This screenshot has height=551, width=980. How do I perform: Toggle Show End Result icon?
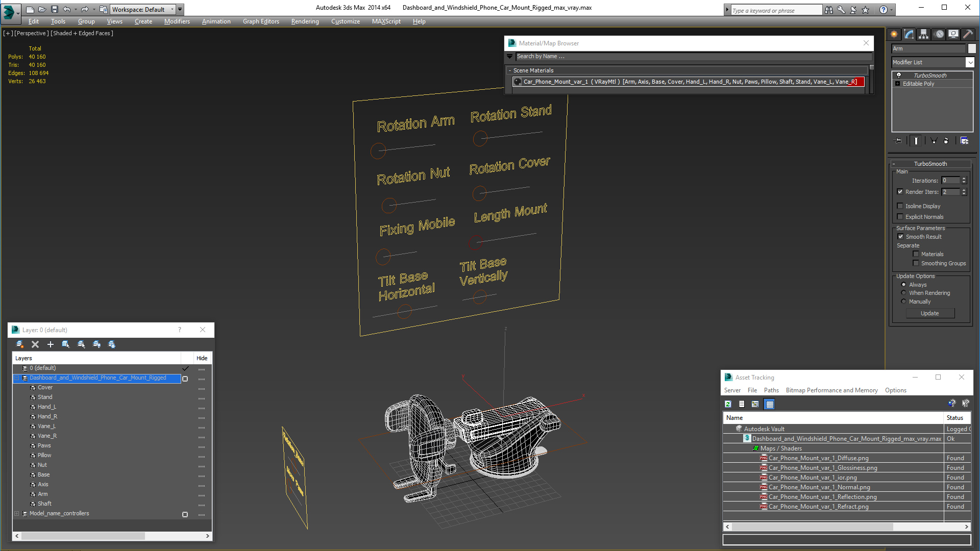coord(916,141)
